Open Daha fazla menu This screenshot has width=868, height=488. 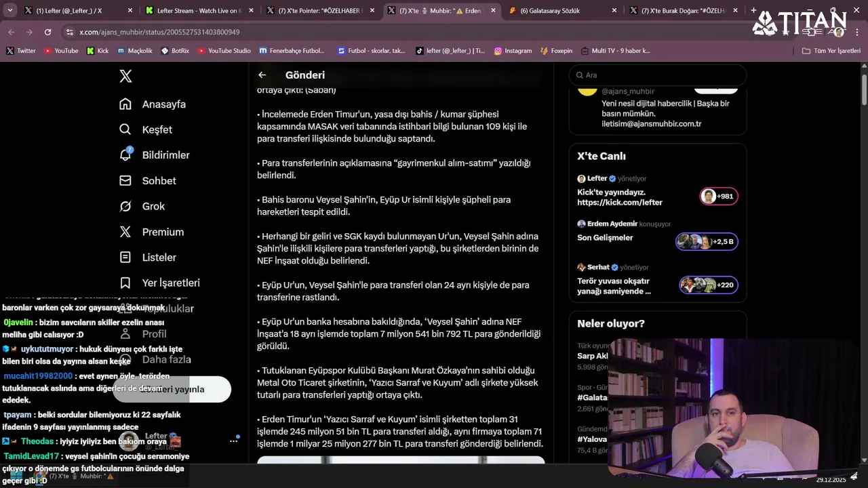point(155,359)
